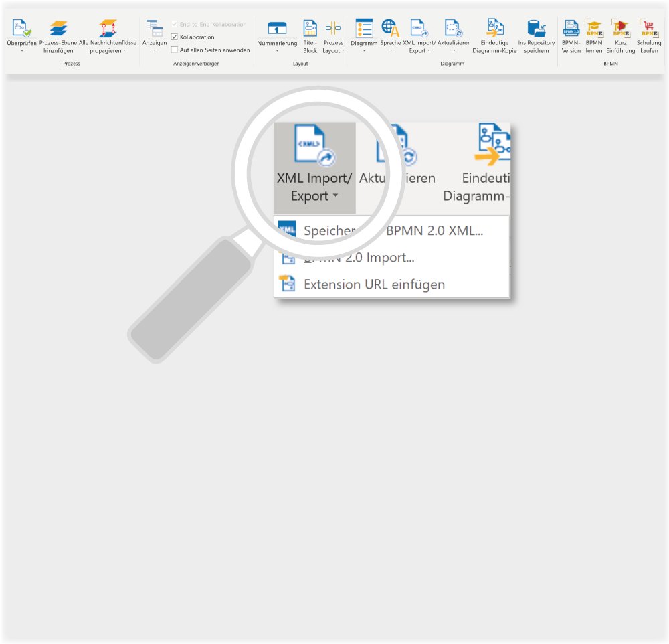Open the Kurz Einführung icon
Screen dimensions: 669x644
pyautogui.click(x=620, y=28)
